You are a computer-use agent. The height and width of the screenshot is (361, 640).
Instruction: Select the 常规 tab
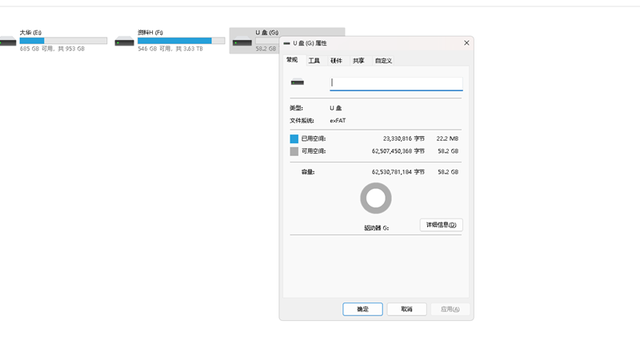coord(292,60)
